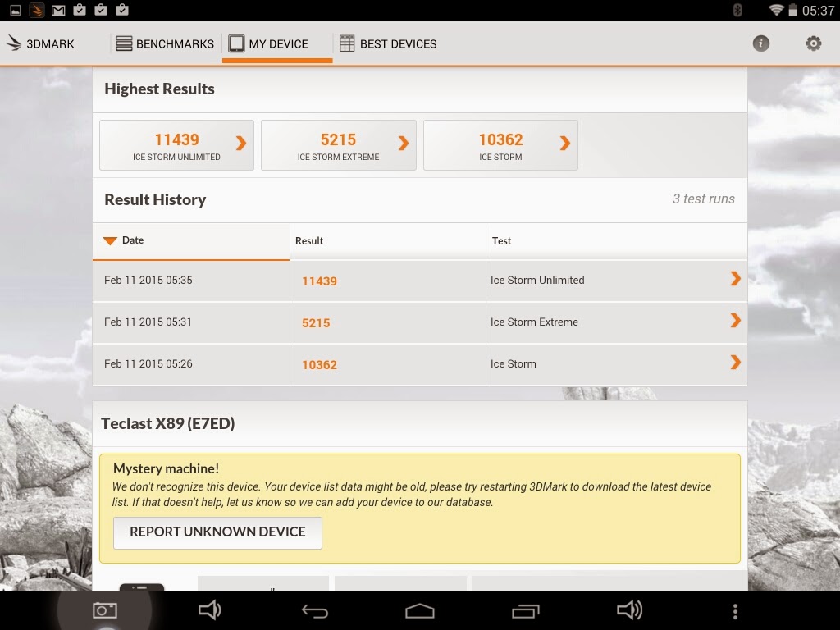Tap the Android home button
This screenshot has width=840, height=630.
pyautogui.click(x=419, y=610)
